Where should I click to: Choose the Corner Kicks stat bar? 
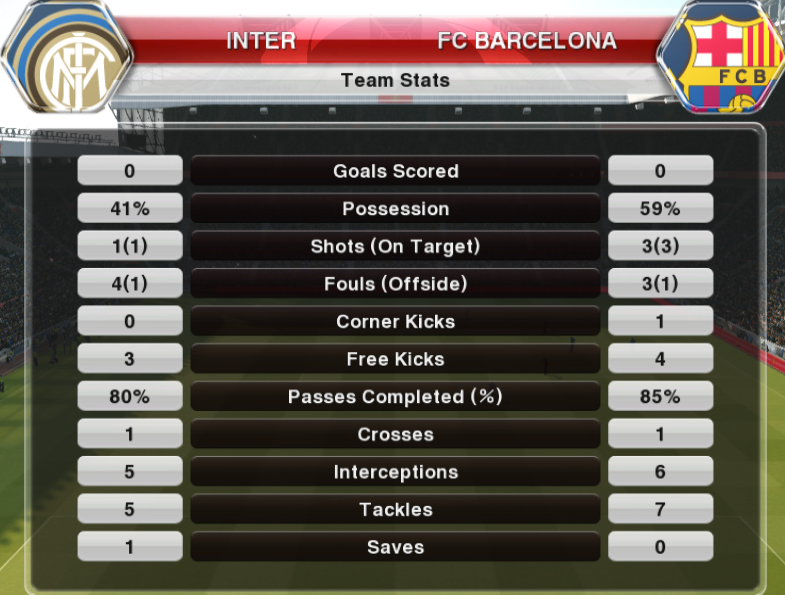[395, 321]
